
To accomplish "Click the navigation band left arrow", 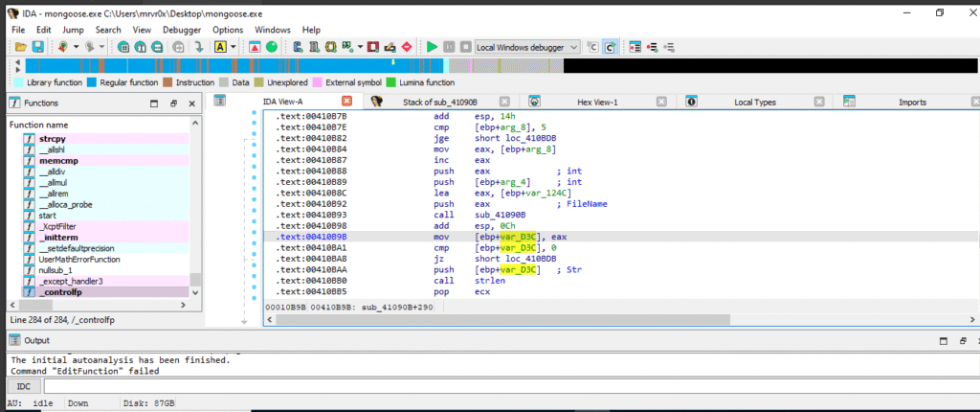I will (x=18, y=62).
